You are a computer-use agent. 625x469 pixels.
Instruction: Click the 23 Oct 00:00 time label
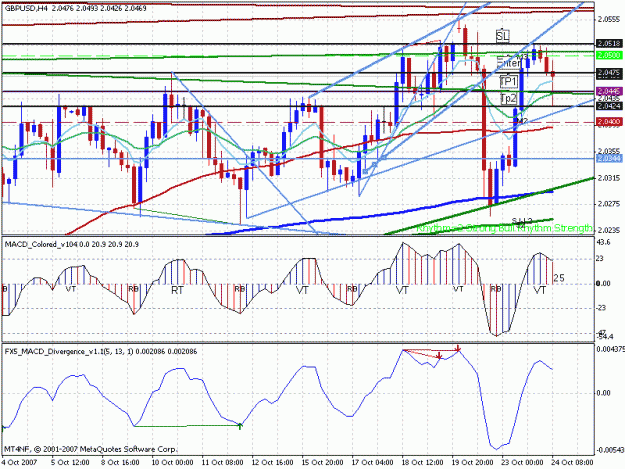[522, 463]
